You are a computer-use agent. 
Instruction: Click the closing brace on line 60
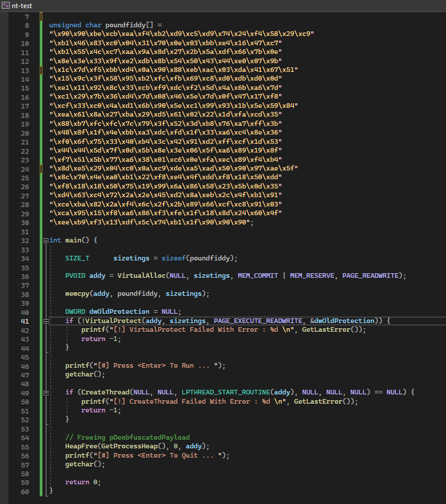click(51, 491)
